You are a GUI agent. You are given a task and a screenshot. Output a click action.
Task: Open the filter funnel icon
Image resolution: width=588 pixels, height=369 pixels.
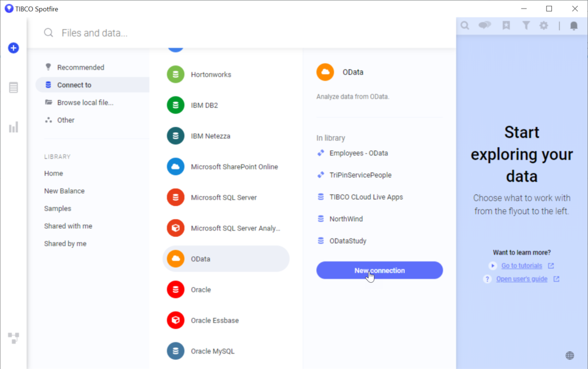[x=525, y=25]
